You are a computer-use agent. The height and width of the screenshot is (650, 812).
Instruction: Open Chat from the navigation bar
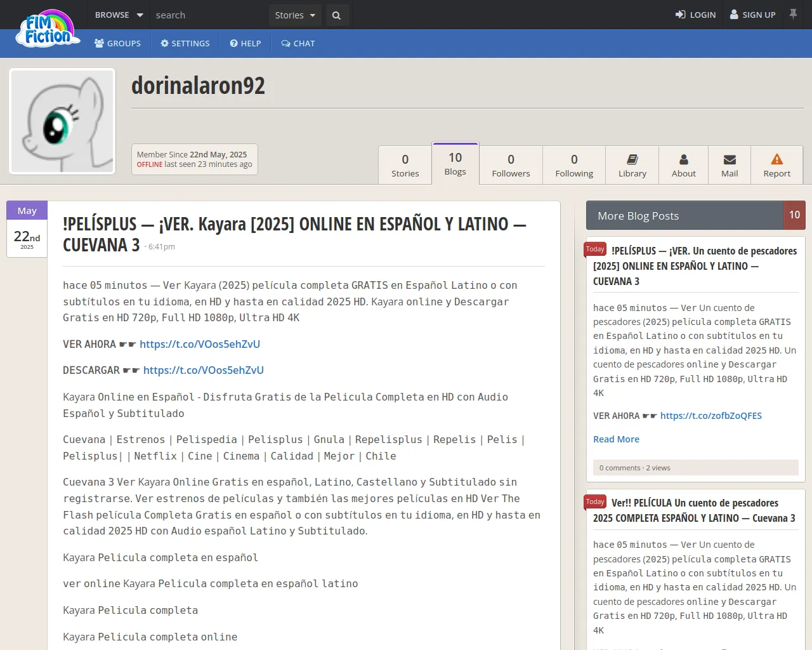pyautogui.click(x=298, y=44)
